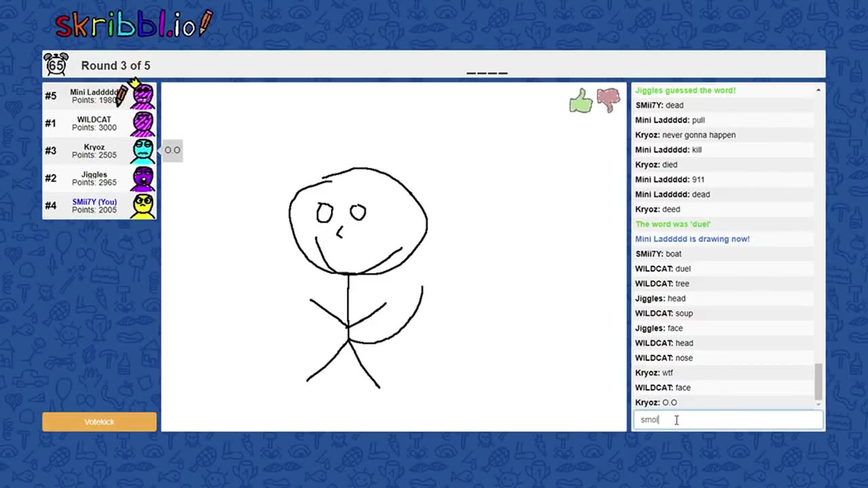Click 'Kryoz: deed' chat line
Screen dimensions: 868x488
pyautogui.click(x=657, y=209)
